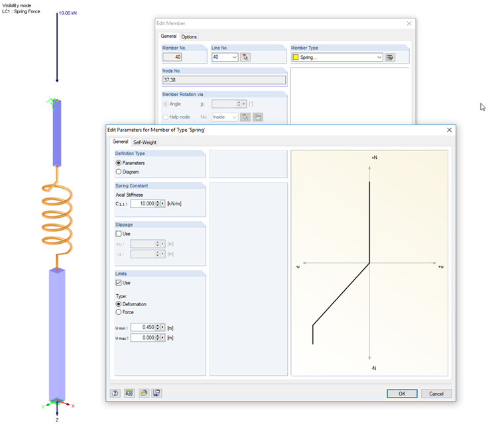Screen dimensions: 504x432
Task: Click the C1,1 axial stiffness value field
Action: [x=143, y=203]
